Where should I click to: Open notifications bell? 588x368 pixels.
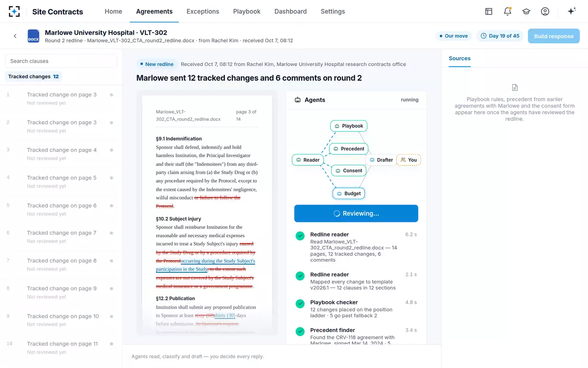[508, 11]
